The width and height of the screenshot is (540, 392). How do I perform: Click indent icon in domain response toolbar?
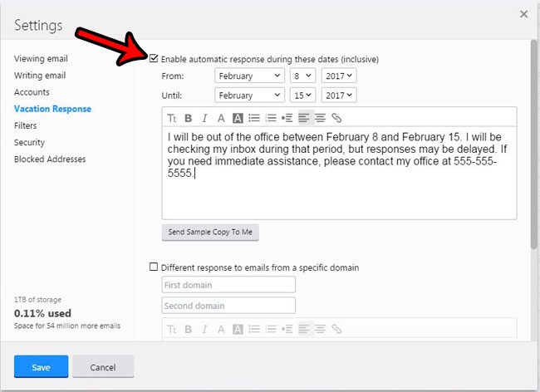point(287,330)
